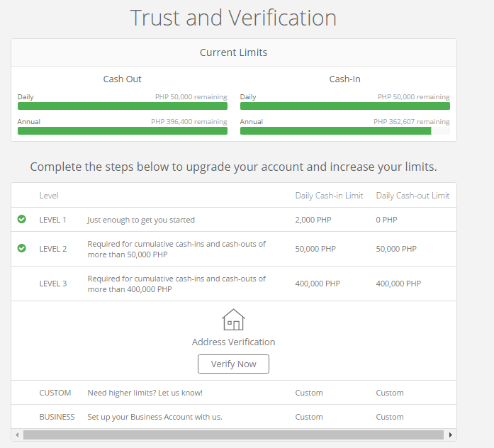Click the Current Limits panel header
Viewport: 494px width, 448px height.
pyautogui.click(x=233, y=52)
